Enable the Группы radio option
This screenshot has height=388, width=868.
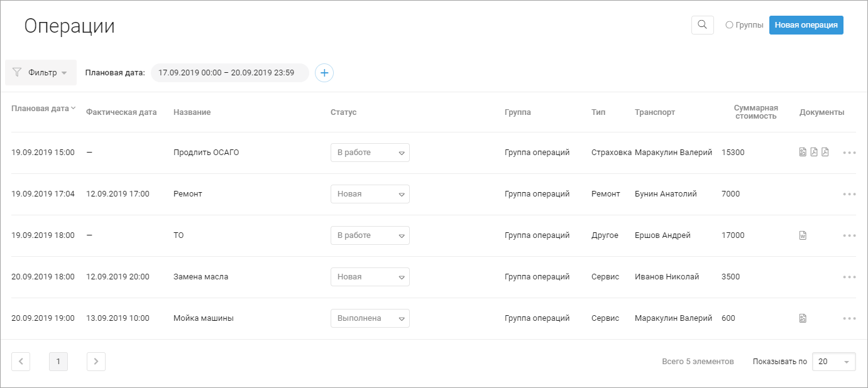tap(729, 25)
